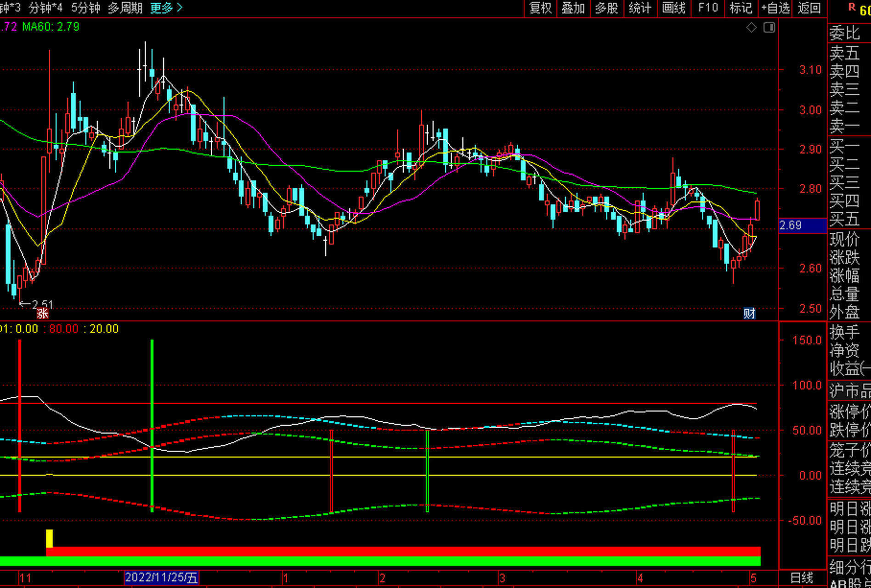Toggle the side panel layout icon
Screen dimensions: 871x588
[769, 28]
